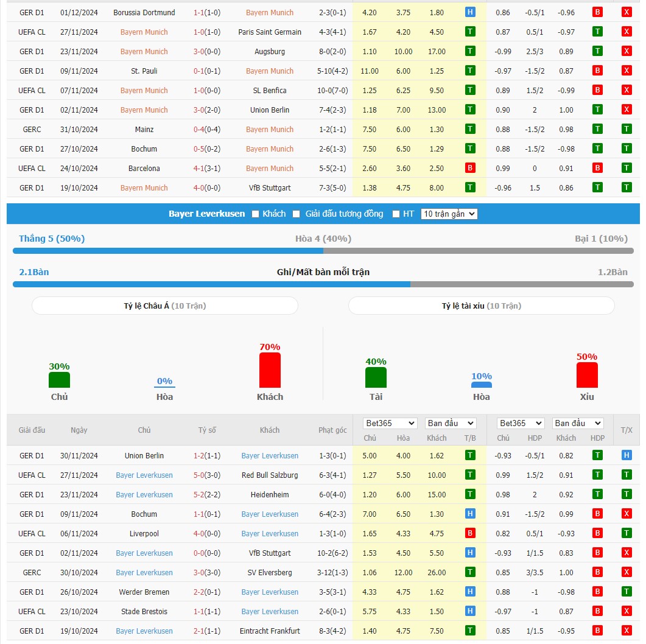
Task: Click the 26.00 odds in SV Elversberg row
Action: tap(437, 573)
